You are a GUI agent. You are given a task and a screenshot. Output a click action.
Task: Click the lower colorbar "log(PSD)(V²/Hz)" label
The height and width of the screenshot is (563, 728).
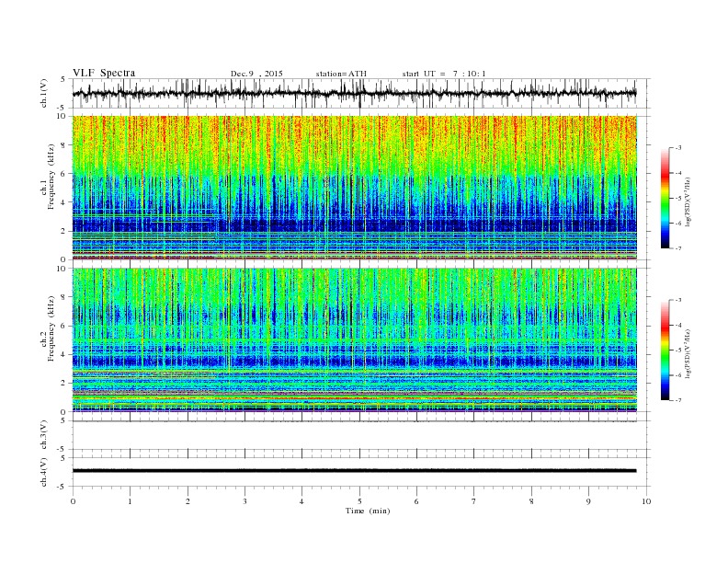(x=688, y=353)
